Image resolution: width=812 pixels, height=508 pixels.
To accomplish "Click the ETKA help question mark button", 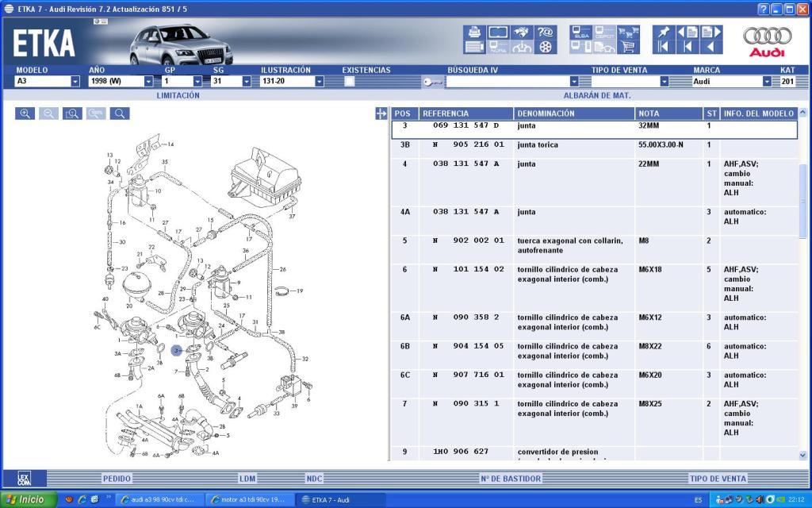I will (x=764, y=9).
